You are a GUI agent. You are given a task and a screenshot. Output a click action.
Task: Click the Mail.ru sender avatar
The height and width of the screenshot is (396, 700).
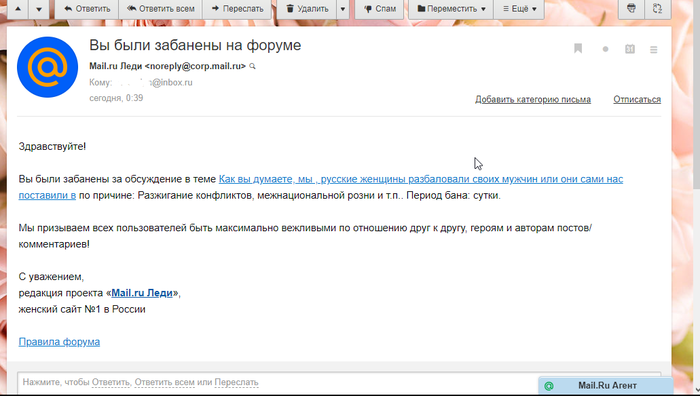point(47,67)
